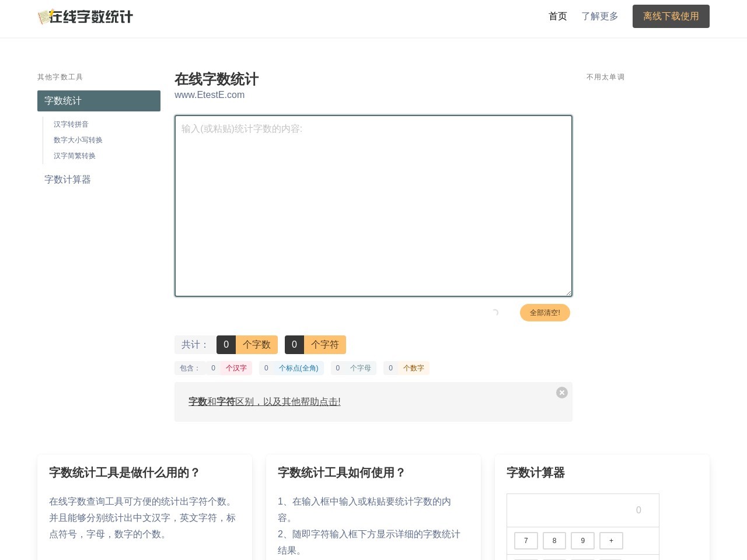Click into the word count text area
This screenshot has width=747, height=560.
click(373, 206)
